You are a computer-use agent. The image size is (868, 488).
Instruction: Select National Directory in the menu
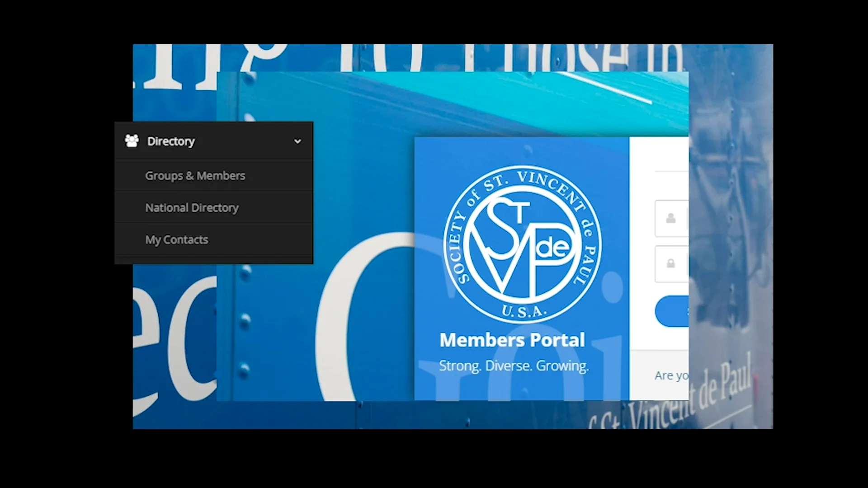coord(192,207)
